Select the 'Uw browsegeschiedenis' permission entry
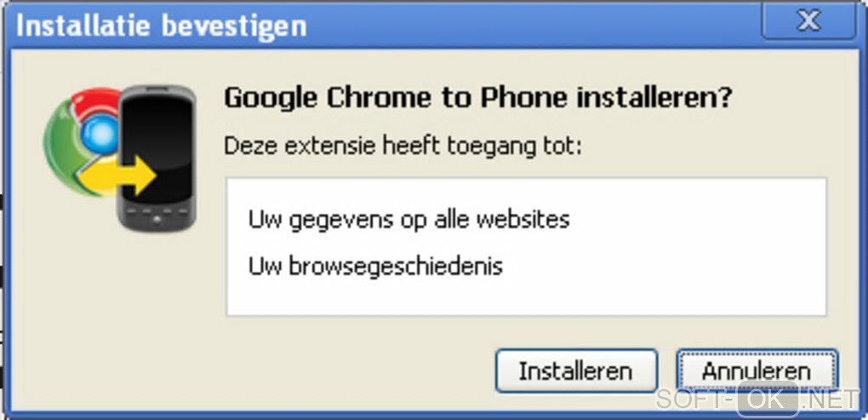The height and width of the screenshot is (420, 868). pos(375,267)
